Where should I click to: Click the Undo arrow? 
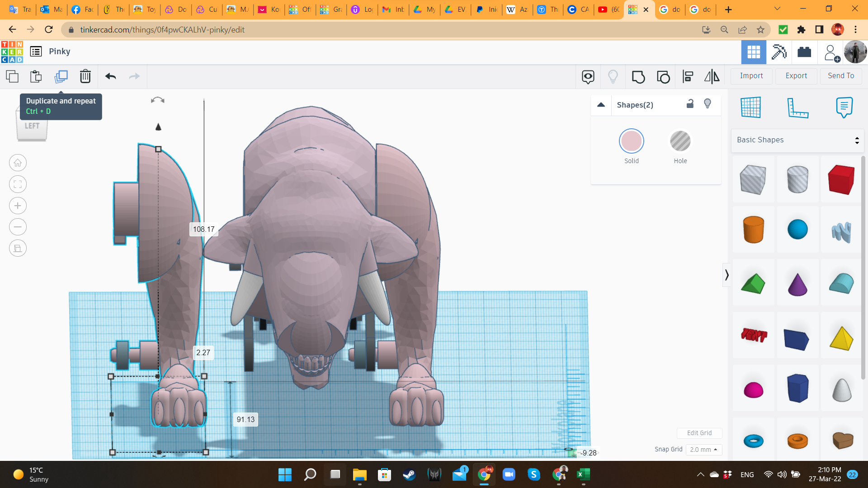click(x=110, y=76)
